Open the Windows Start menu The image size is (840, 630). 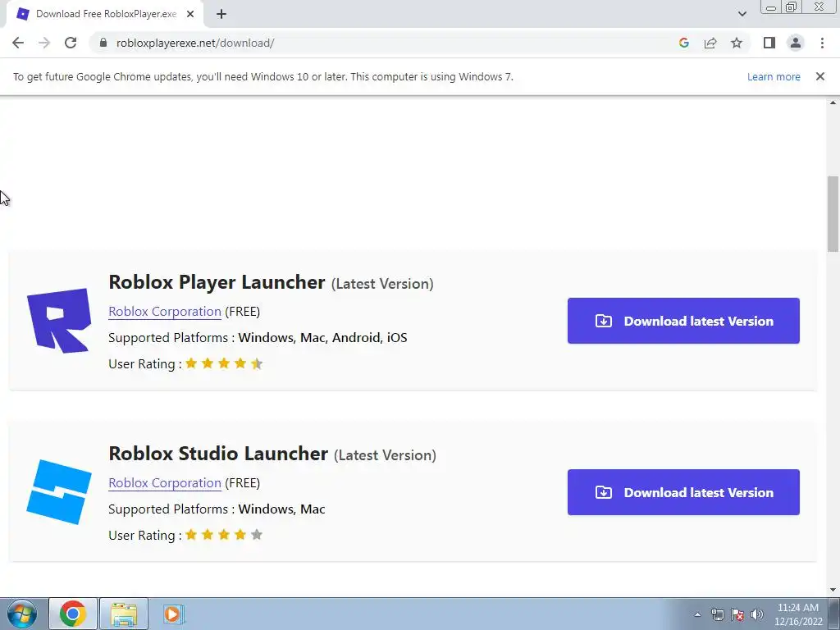click(22, 614)
